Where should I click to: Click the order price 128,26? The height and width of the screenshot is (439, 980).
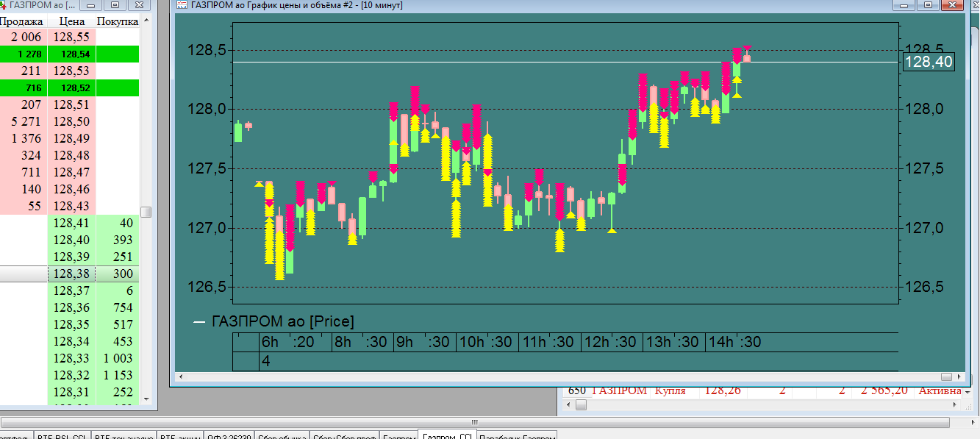click(722, 390)
